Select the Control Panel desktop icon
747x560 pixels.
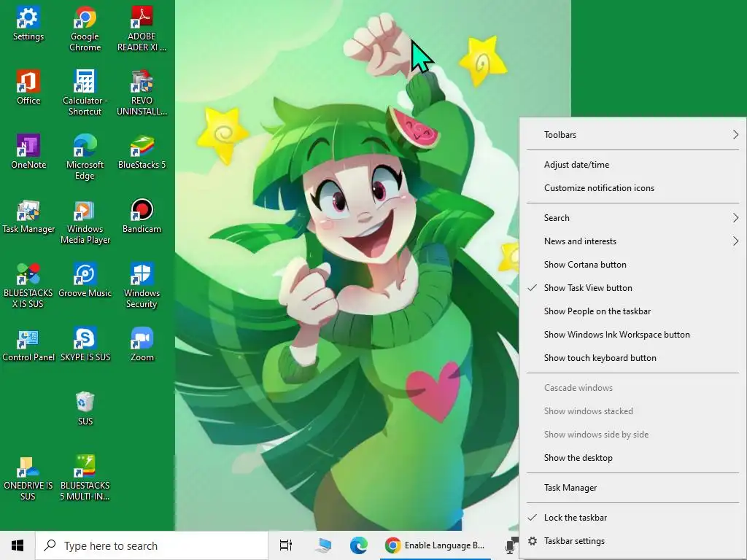[x=28, y=345]
